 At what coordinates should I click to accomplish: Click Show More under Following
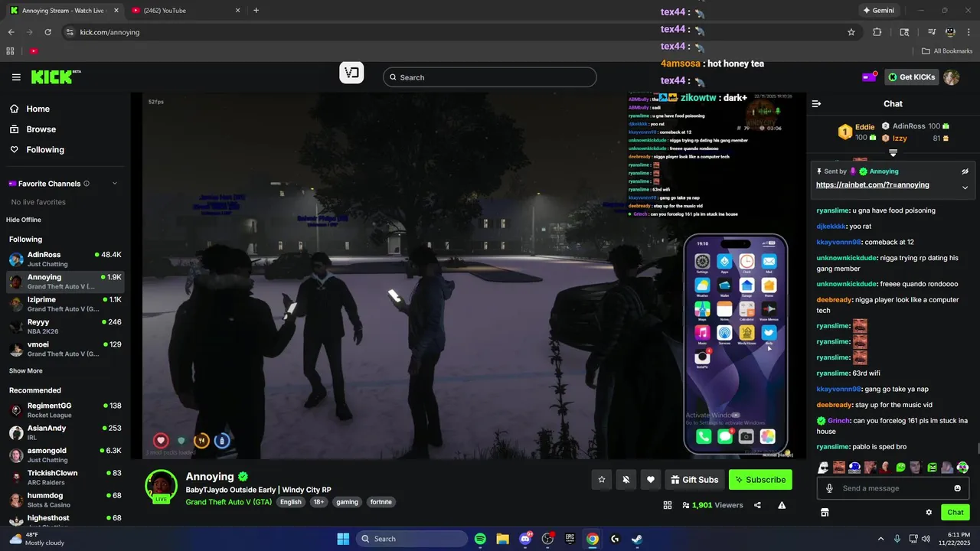(25, 370)
